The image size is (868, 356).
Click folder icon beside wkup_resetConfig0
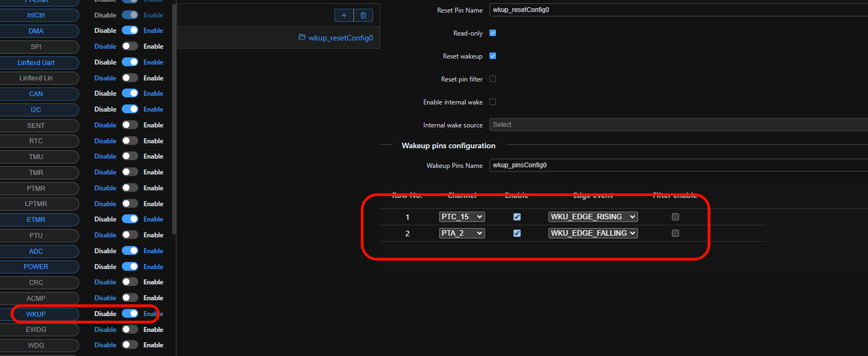click(x=302, y=37)
